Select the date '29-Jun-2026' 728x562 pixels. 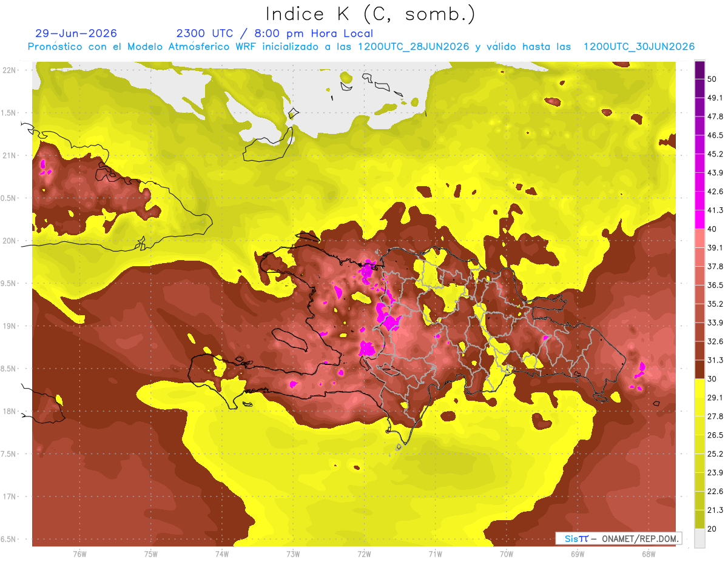[x=76, y=33]
